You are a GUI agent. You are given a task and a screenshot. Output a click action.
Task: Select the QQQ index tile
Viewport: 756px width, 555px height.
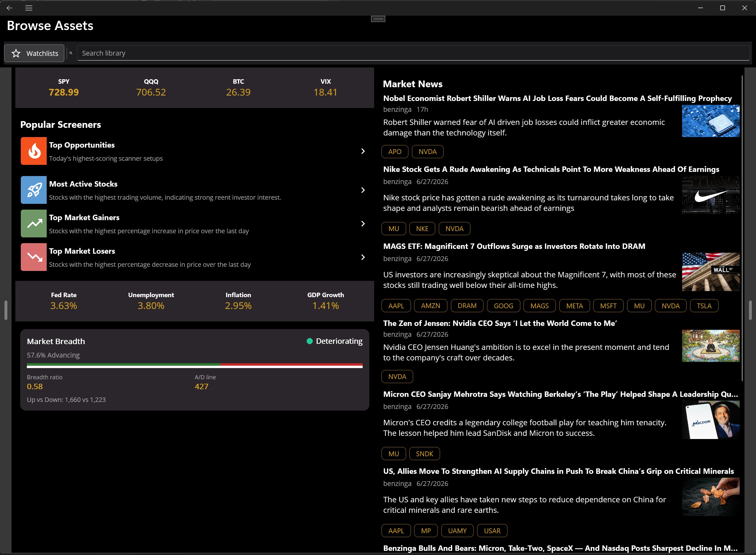151,88
